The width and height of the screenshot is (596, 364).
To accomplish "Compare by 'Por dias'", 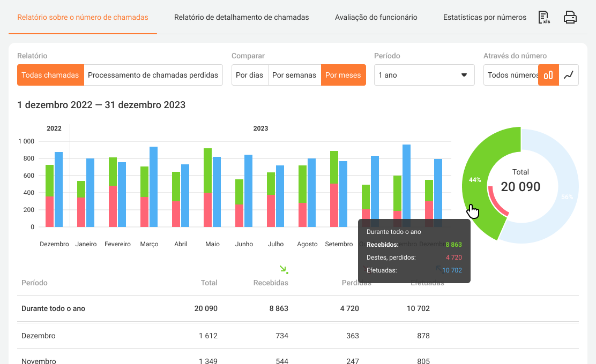I will pos(249,75).
